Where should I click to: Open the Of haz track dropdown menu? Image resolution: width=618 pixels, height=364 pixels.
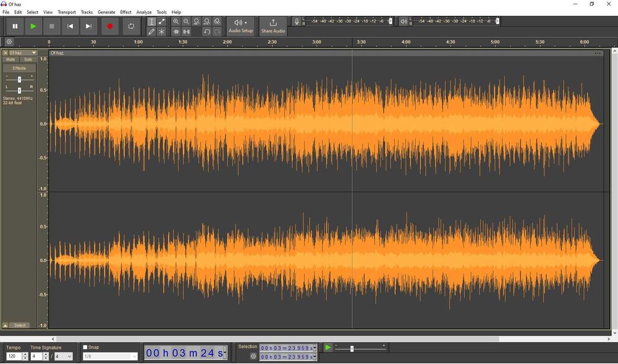34,53
